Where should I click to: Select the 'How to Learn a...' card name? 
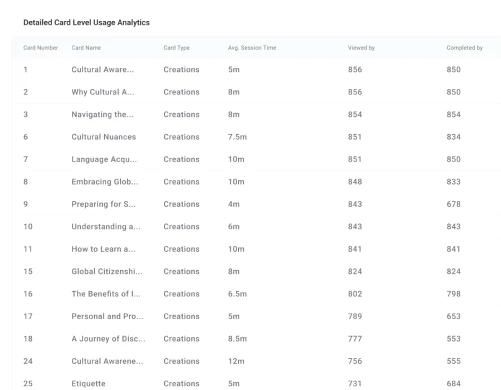103,249
